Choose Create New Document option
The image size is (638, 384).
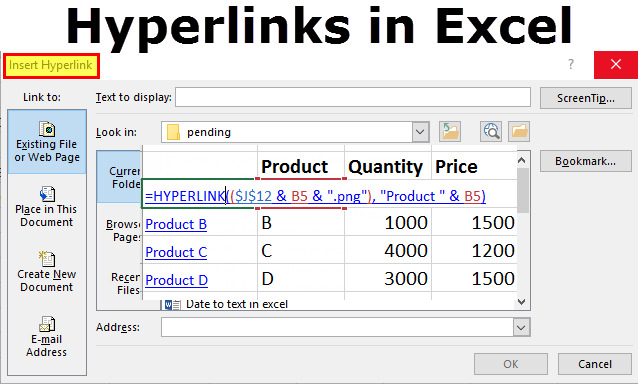pyautogui.click(x=47, y=272)
